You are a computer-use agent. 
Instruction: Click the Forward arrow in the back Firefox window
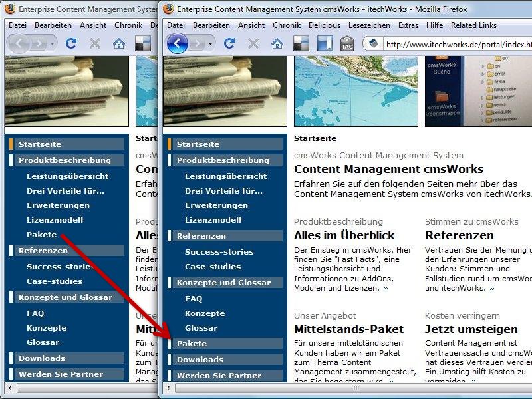[39, 43]
